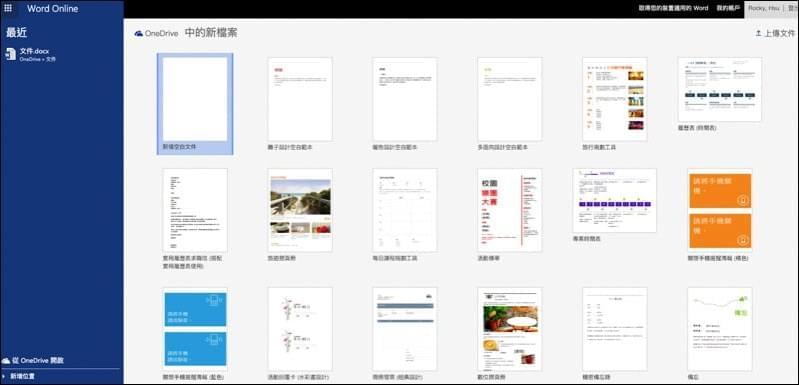Viewport: 799px width, 385px height.
Task: Select the yellow-heading blank design template
Action: point(510,99)
